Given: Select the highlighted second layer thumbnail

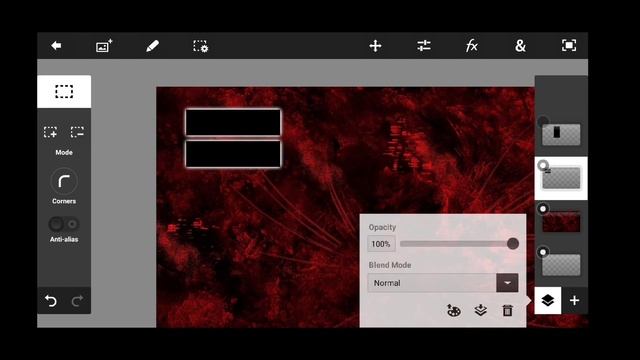Looking at the screenshot, I should (561, 178).
